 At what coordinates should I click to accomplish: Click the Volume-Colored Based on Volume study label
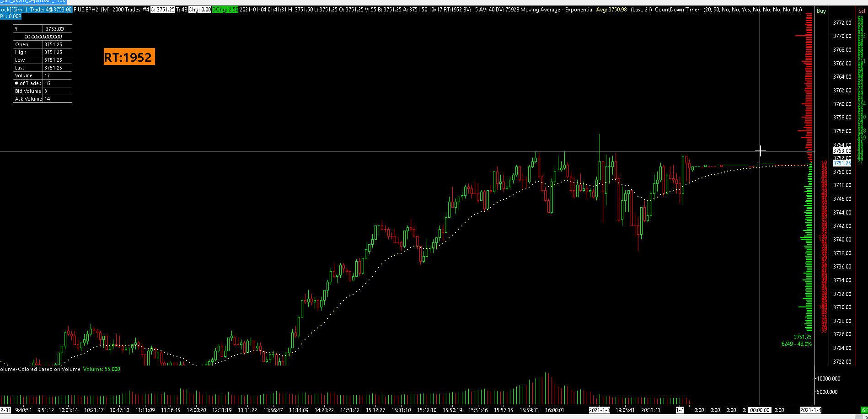tap(40, 369)
